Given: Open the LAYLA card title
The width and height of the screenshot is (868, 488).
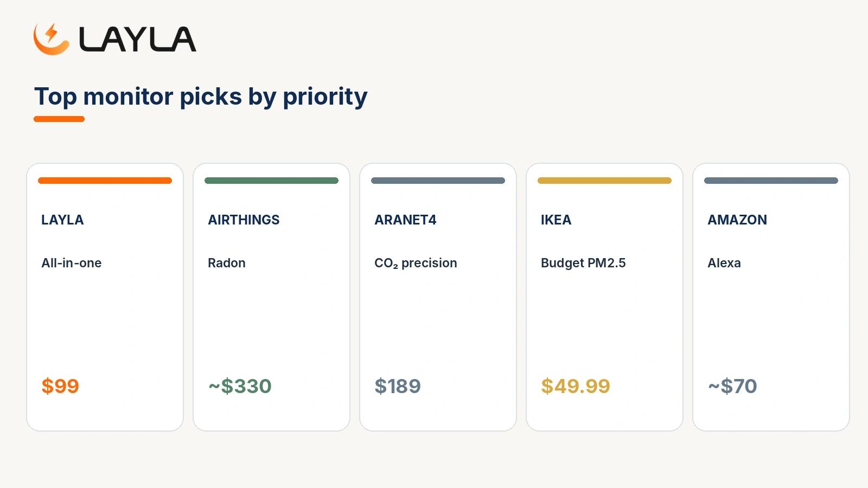Looking at the screenshot, I should coord(62,220).
